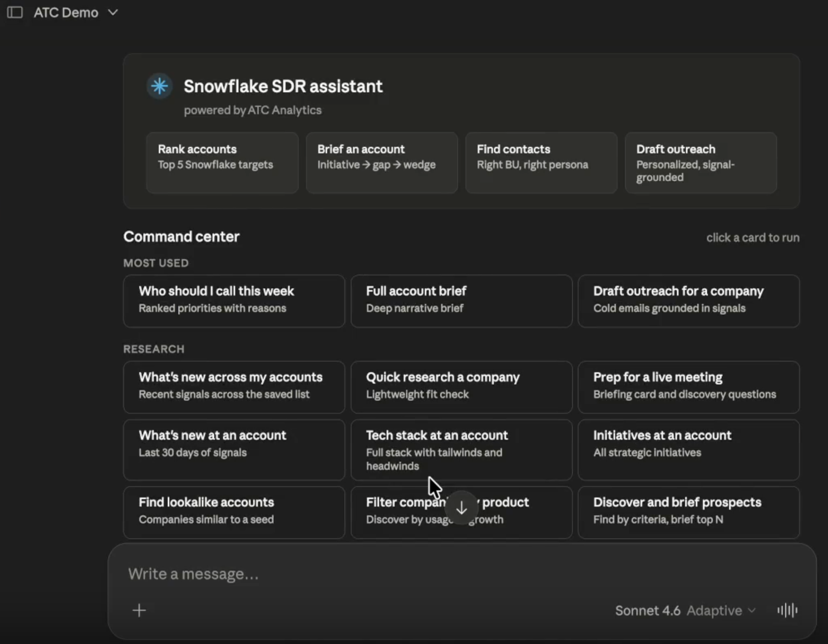Run Draft outreach for a company

click(688, 301)
